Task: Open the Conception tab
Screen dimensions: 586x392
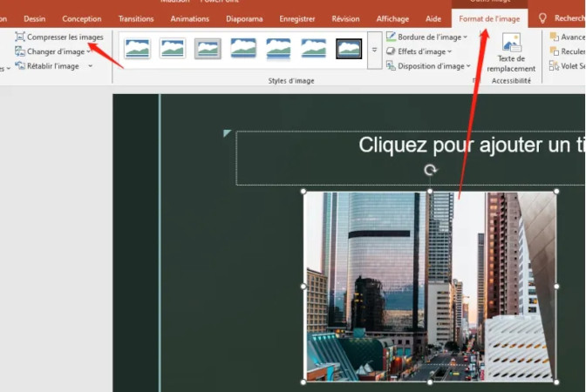Action: (81, 18)
